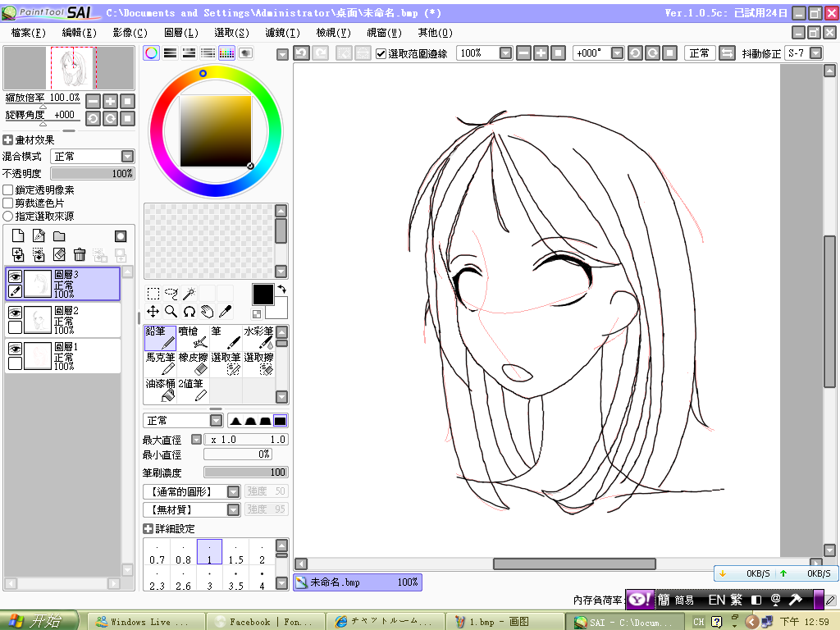Screen dimensions: 840x630
Task: Hide layer 圖層1 via eye icon
Action: (x=15, y=349)
